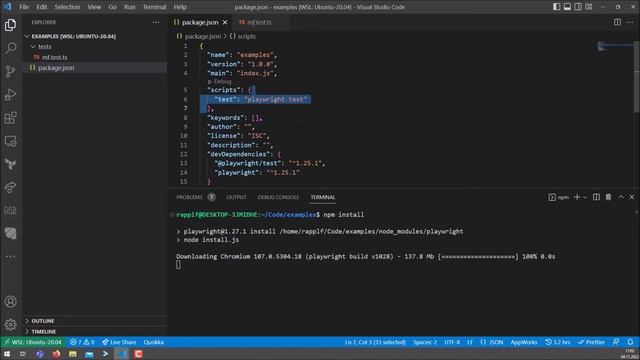Close the package.json editor tab
The height and width of the screenshot is (360, 640).
coord(225,22)
